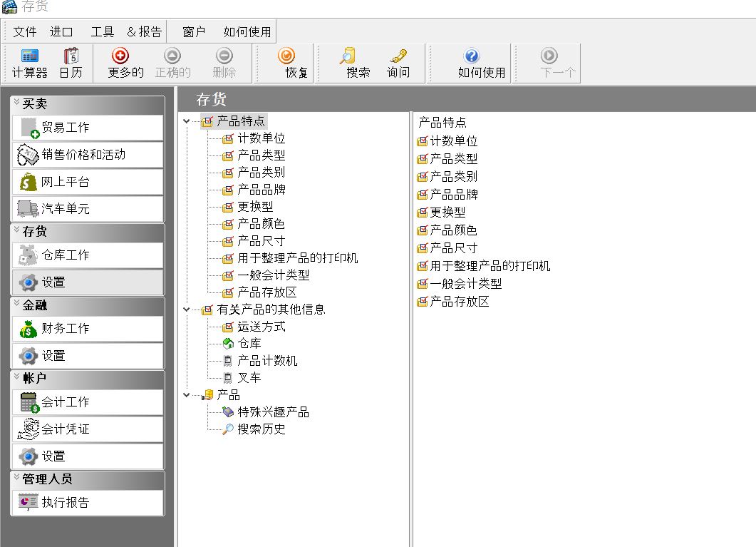Open 财务工作 in the finance section

point(88,329)
